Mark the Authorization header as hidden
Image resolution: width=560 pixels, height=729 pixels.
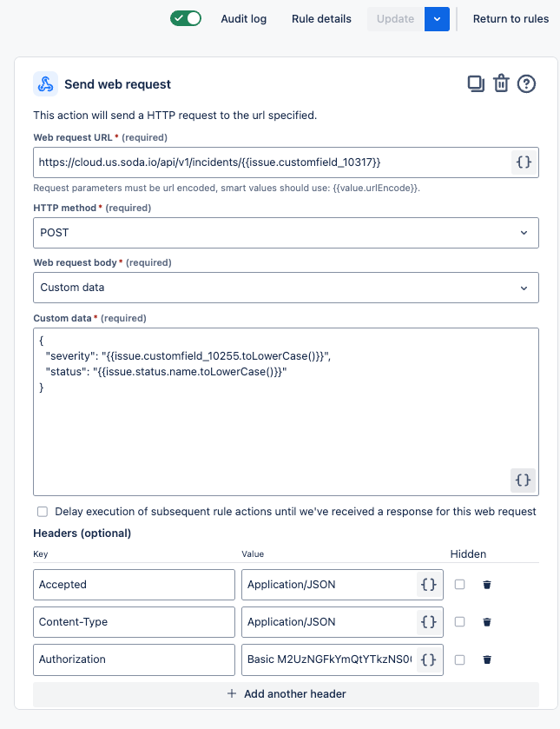pyautogui.click(x=460, y=659)
